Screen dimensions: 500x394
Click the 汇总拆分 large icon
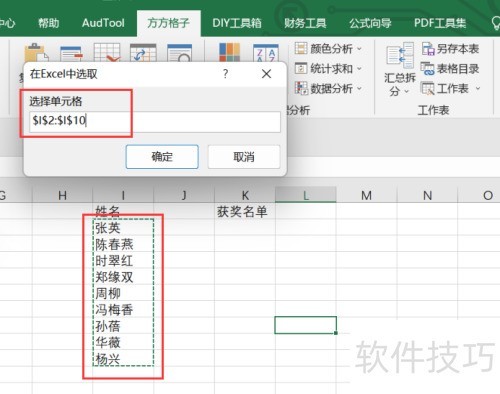pyautogui.click(x=400, y=55)
